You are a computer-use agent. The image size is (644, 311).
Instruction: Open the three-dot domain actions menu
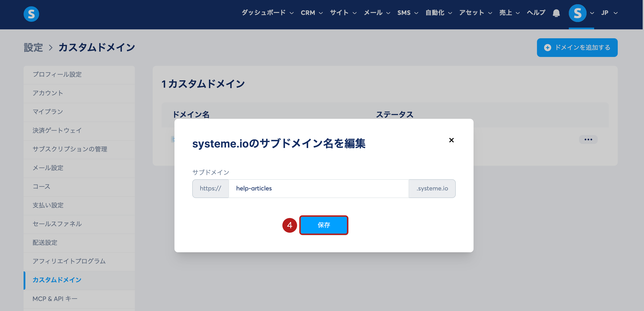coord(588,139)
